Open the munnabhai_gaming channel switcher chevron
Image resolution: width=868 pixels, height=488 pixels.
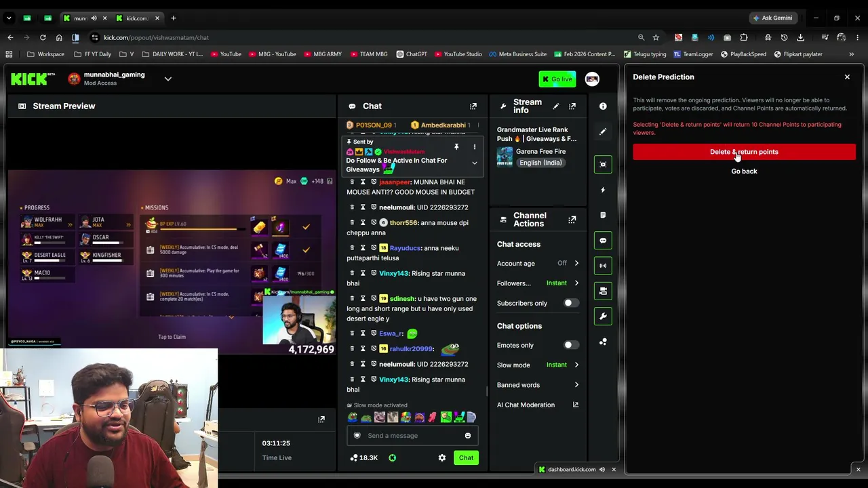[x=168, y=79]
